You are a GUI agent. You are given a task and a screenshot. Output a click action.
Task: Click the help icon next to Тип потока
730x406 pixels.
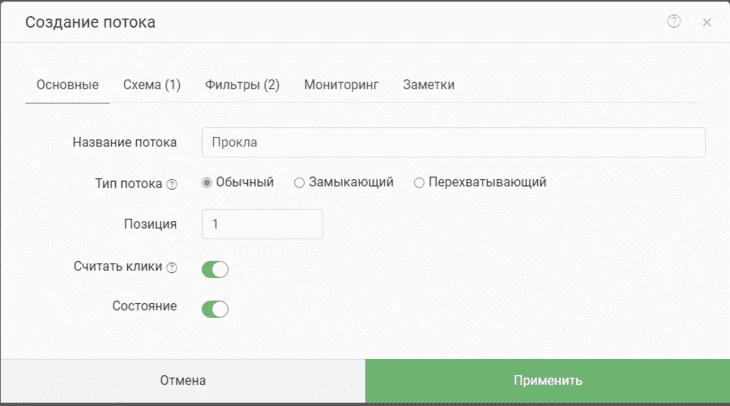pyautogui.click(x=172, y=184)
